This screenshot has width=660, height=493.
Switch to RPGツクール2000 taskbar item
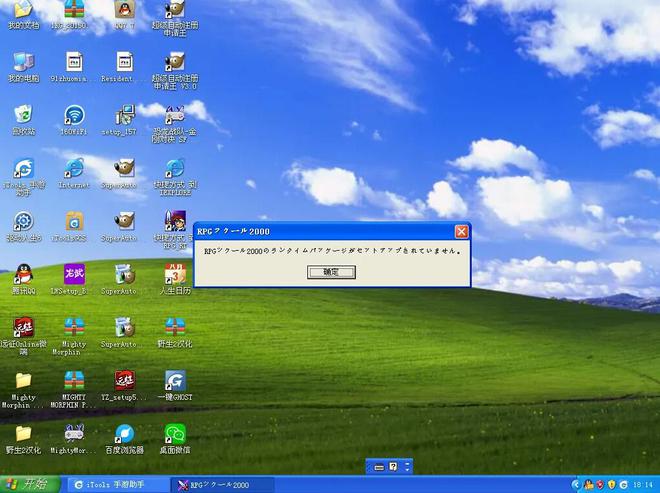223,485
